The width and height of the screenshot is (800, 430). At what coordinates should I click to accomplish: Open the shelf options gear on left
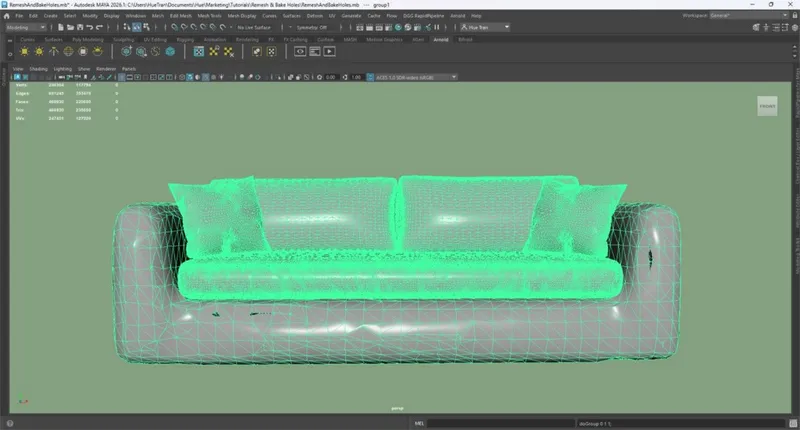[x=10, y=54]
